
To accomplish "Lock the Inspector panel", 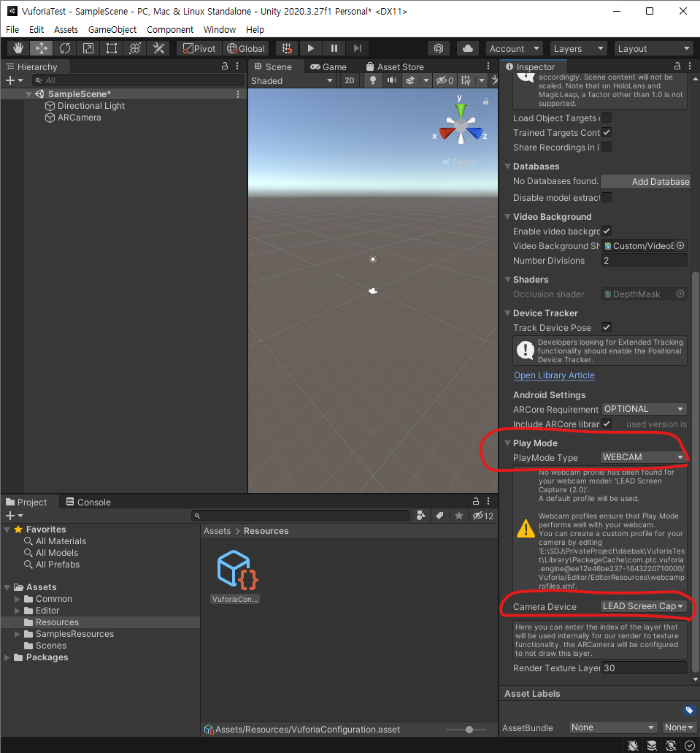I will tap(677, 66).
